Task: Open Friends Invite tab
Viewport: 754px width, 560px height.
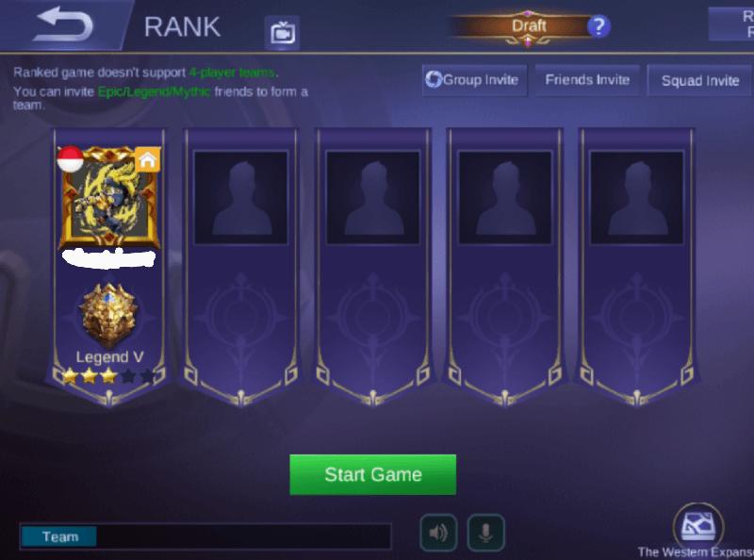Action: pyautogui.click(x=587, y=80)
